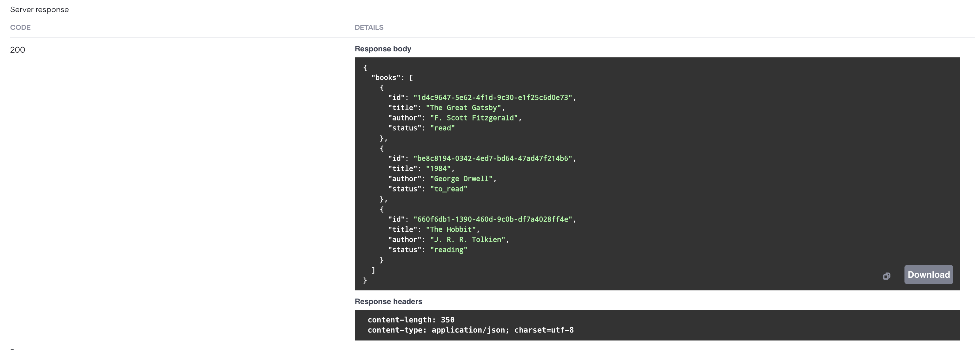Click the Download button to save response
Screen dimensions: 980x350
click(x=929, y=274)
